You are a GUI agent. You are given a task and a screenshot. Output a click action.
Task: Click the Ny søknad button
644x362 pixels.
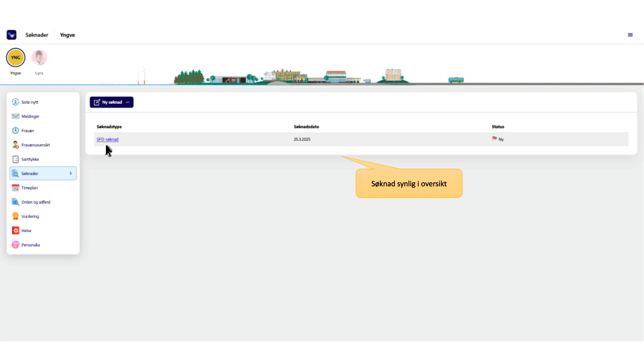tap(108, 102)
